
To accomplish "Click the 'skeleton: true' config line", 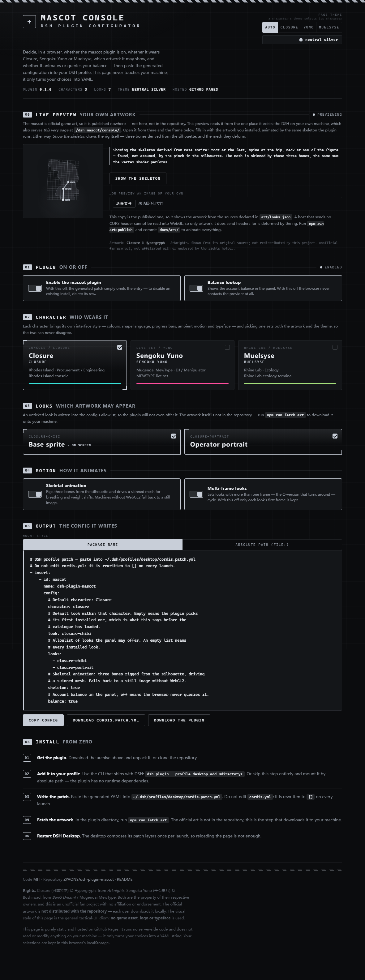I will [x=64, y=687].
